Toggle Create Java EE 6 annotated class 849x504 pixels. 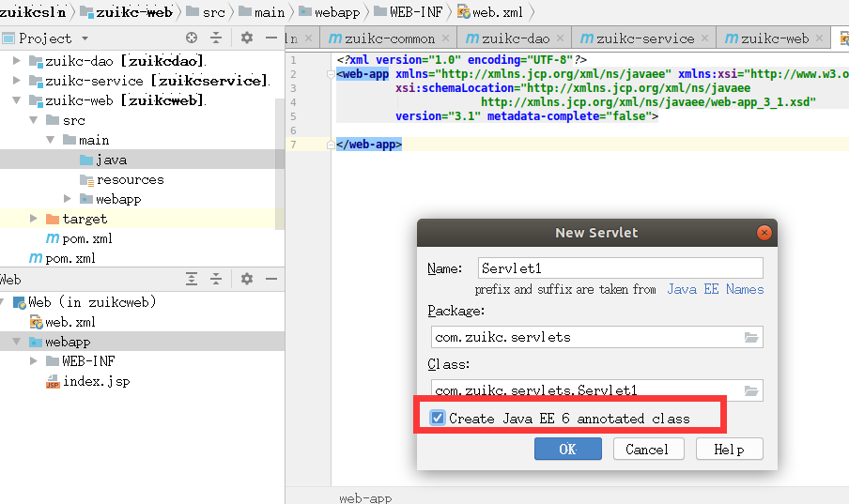[x=438, y=418]
